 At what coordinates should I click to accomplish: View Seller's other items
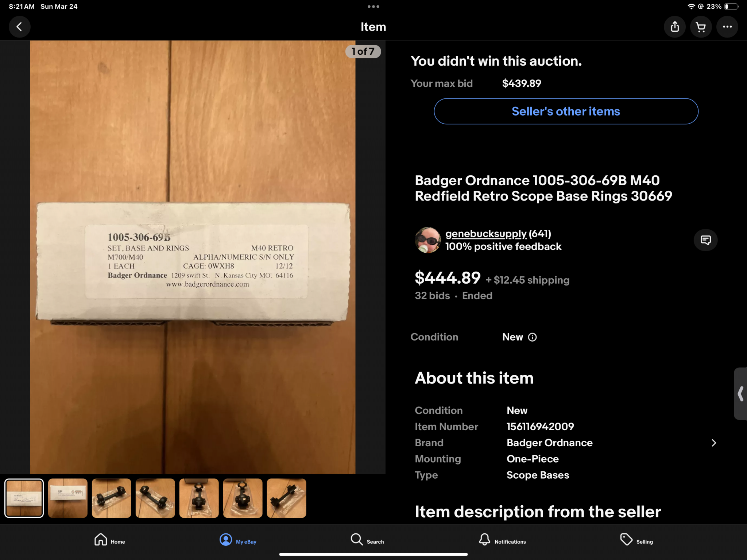click(x=566, y=111)
